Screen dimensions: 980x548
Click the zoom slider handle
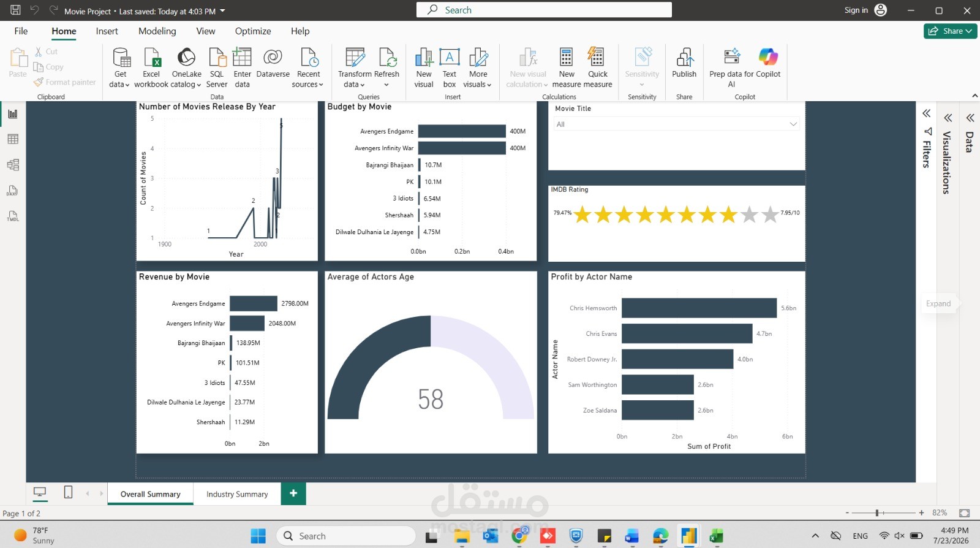[877, 513]
